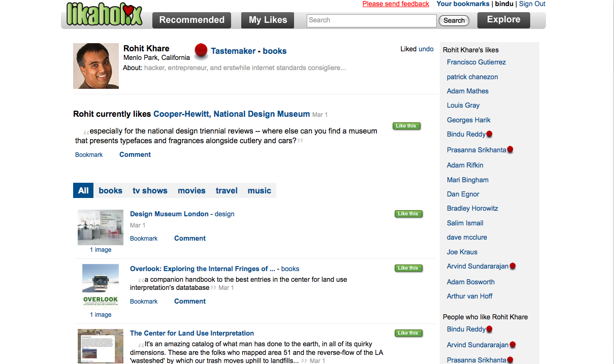Screen dimensions: 614x364
Task: Select the travel filter tab
Action: [227, 190]
